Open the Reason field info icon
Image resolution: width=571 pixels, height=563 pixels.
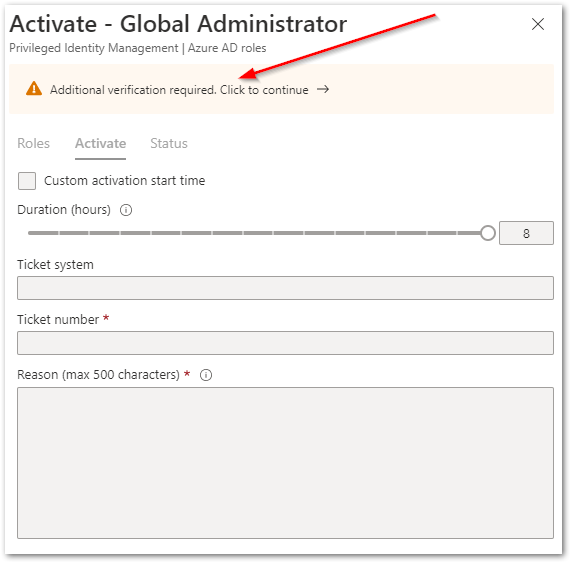point(206,375)
